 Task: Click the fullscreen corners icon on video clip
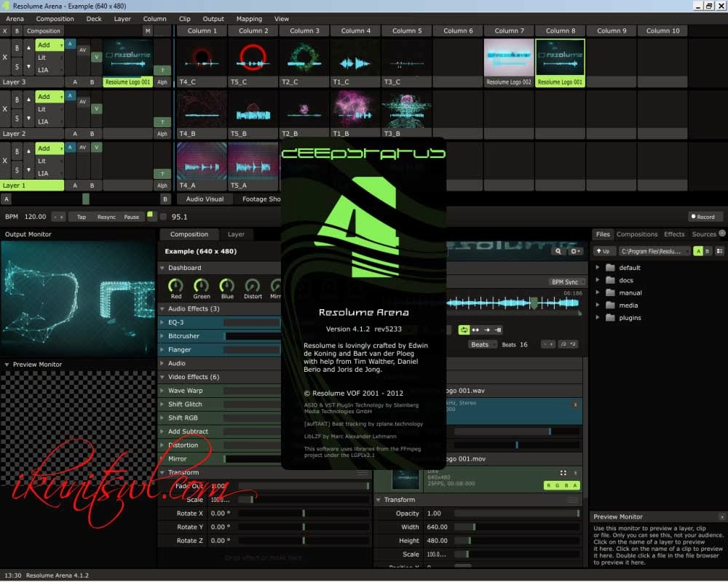[563, 473]
